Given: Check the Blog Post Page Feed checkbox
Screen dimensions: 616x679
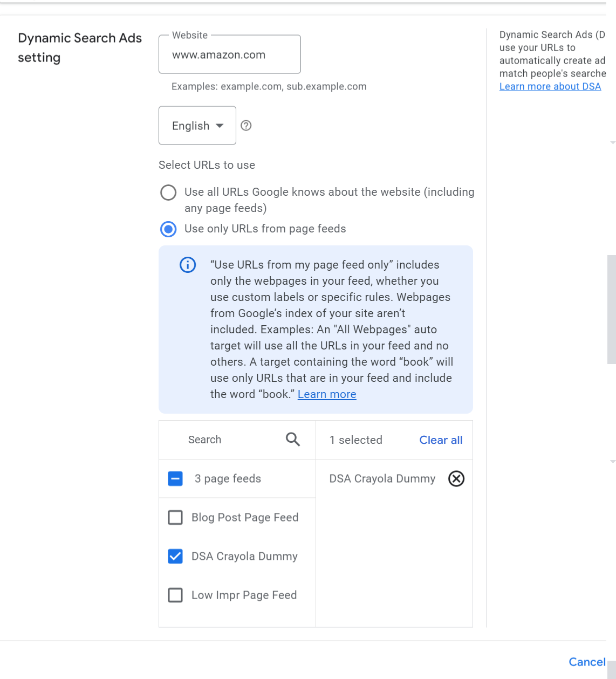Looking at the screenshot, I should (x=175, y=517).
